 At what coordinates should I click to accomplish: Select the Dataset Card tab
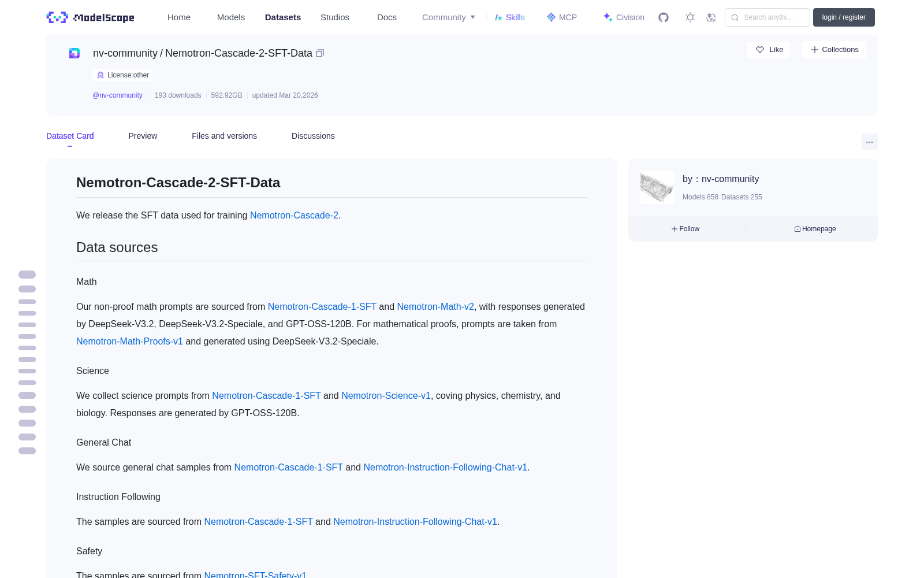70,136
